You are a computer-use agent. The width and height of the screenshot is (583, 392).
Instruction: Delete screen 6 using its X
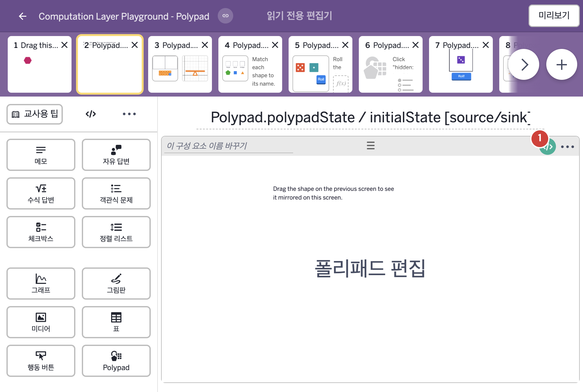416,45
